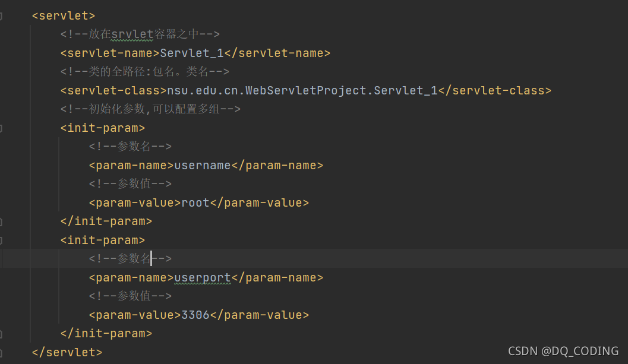Click the <init-param> tag above the username parameter
The image size is (628, 364).
103,128
